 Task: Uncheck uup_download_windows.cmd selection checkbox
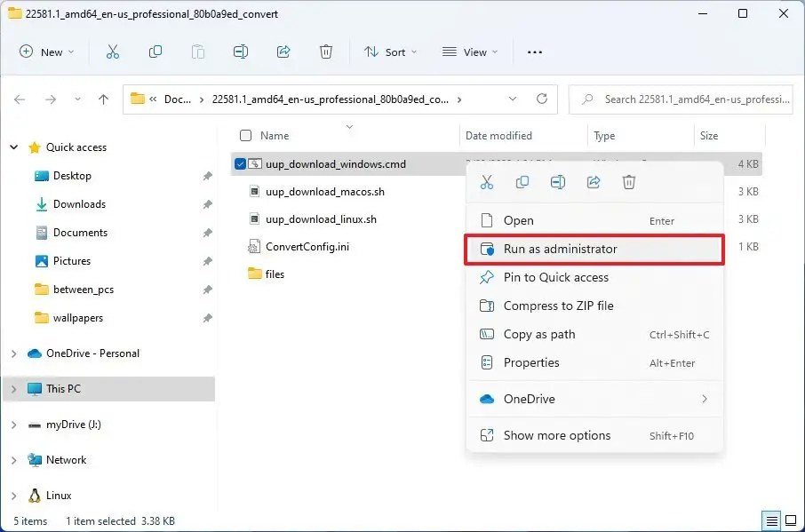pos(239,163)
